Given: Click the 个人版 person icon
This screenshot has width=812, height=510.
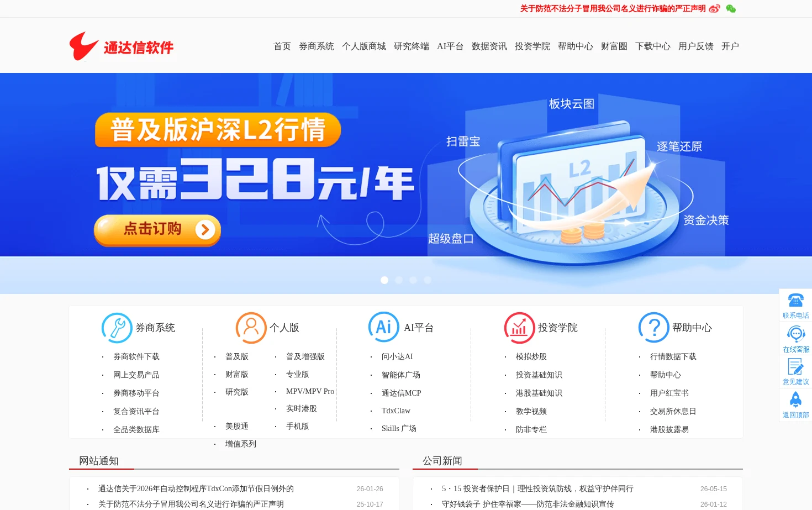Looking at the screenshot, I should point(251,328).
